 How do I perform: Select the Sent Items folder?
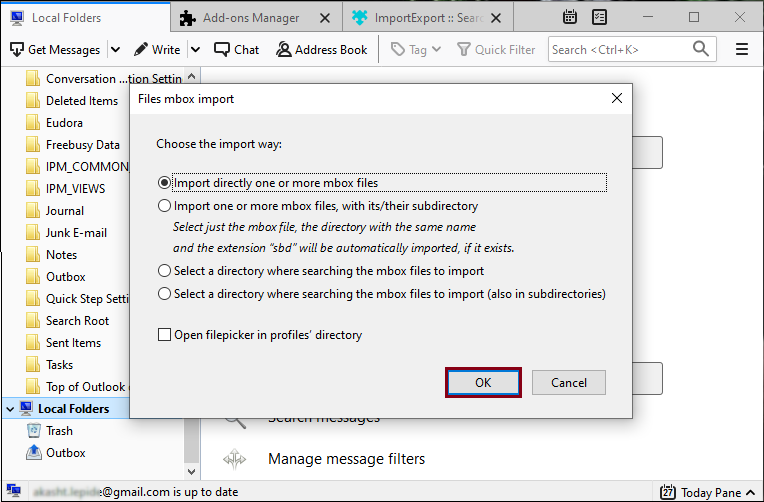click(x=73, y=343)
